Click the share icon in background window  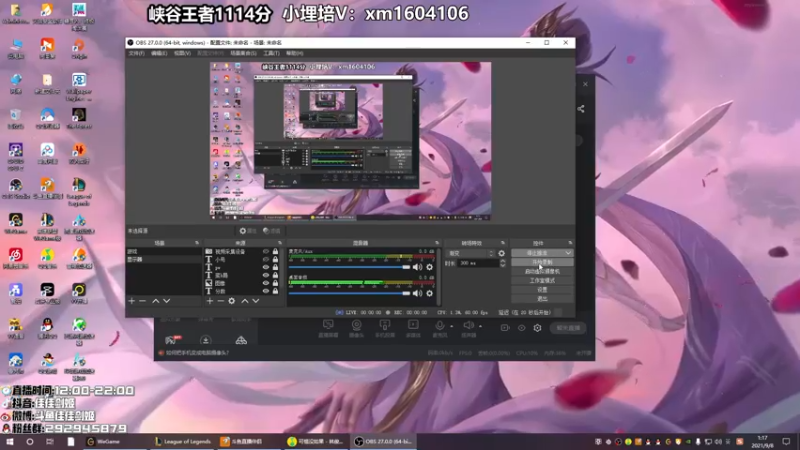tap(581, 109)
